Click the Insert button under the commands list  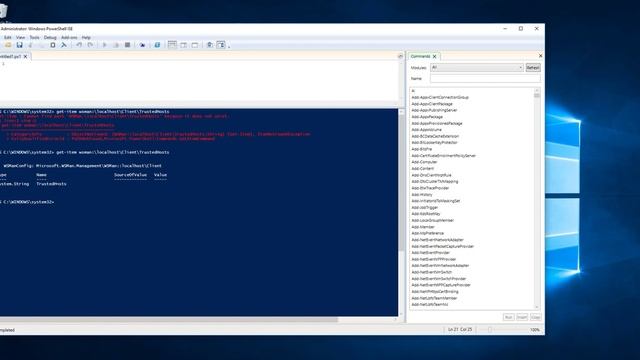pos(522,317)
